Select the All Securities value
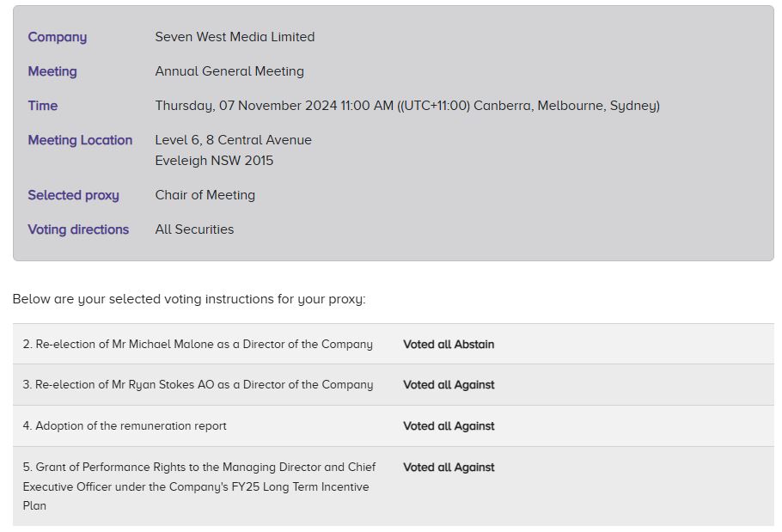The image size is (782, 532). click(194, 229)
